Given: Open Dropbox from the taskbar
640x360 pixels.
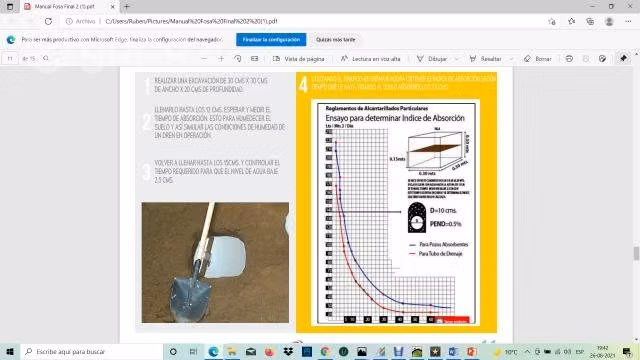Looking at the screenshot, I should click(x=288, y=351).
